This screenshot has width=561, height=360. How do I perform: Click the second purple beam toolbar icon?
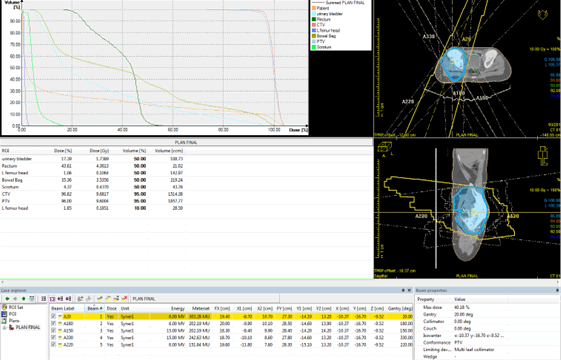click(68, 298)
